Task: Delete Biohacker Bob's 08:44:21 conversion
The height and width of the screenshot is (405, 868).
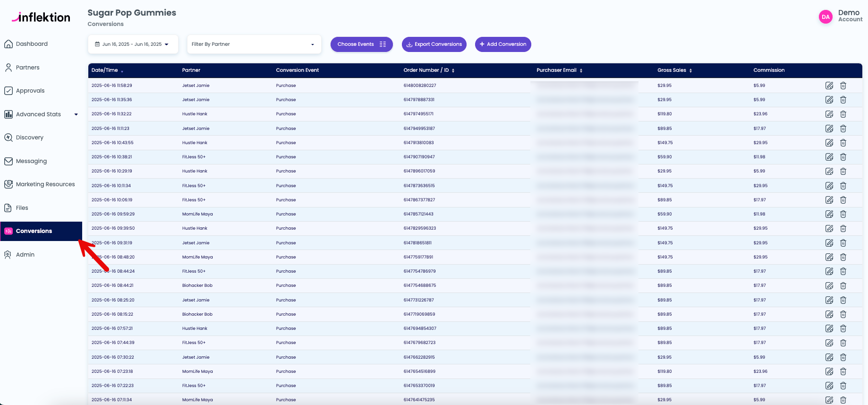Action: pyautogui.click(x=843, y=285)
